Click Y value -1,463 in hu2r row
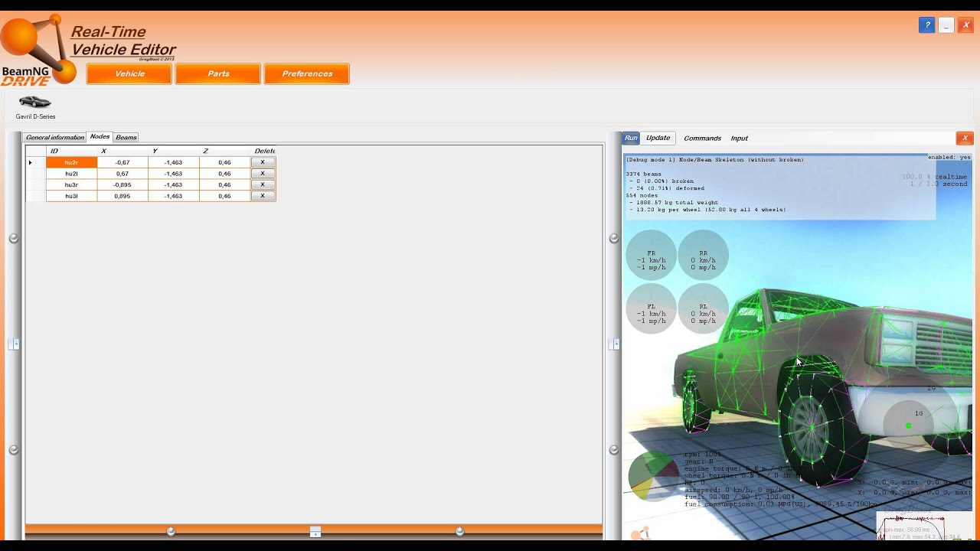The width and height of the screenshot is (980, 551). tap(174, 162)
